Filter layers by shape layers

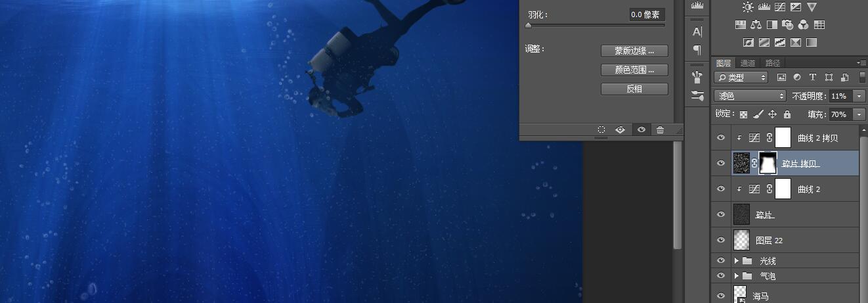tap(829, 78)
